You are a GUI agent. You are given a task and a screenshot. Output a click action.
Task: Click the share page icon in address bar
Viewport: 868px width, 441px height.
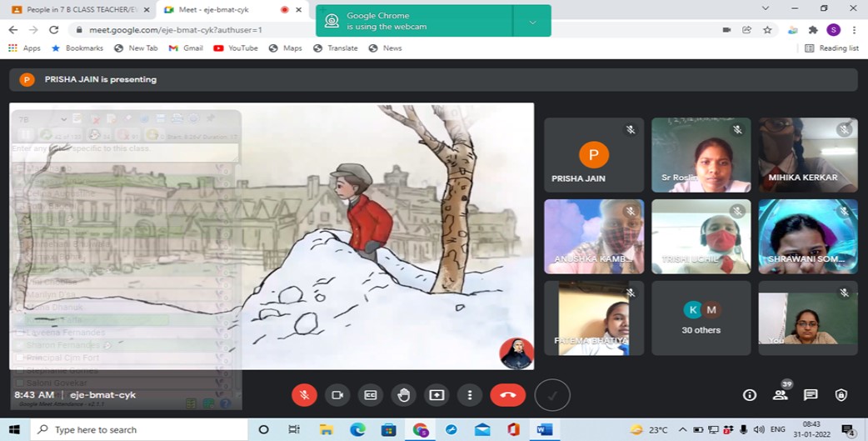(x=746, y=30)
